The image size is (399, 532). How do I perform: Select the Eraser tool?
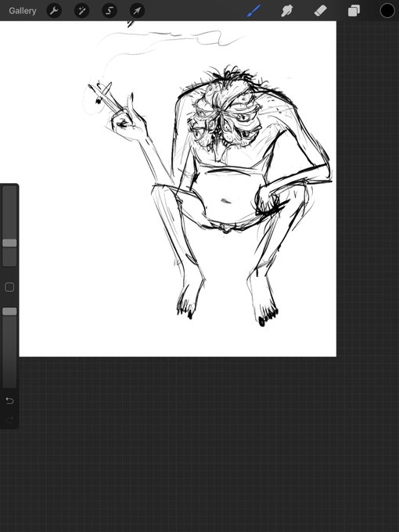(x=320, y=11)
